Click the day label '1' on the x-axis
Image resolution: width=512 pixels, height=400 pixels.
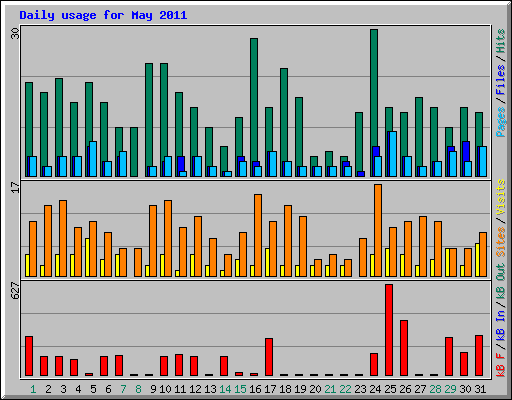point(33,389)
